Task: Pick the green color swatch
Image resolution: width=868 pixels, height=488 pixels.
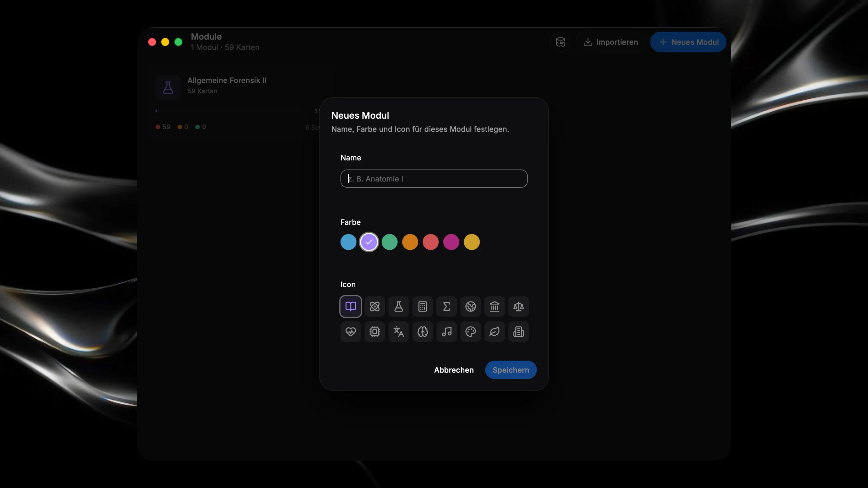Action: 390,242
